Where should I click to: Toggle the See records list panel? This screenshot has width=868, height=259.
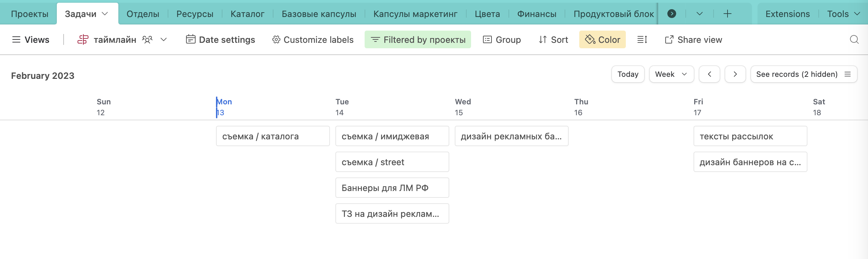click(803, 74)
